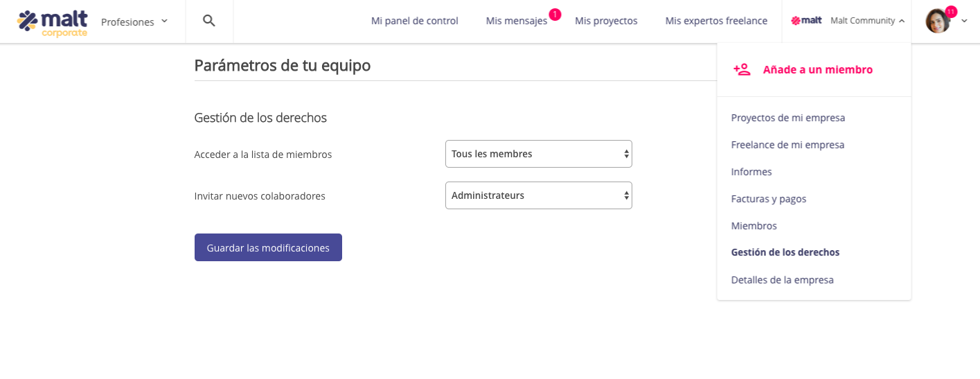The width and height of the screenshot is (980, 379).
Task: Open the Miembros menu entry
Action: 754,226
